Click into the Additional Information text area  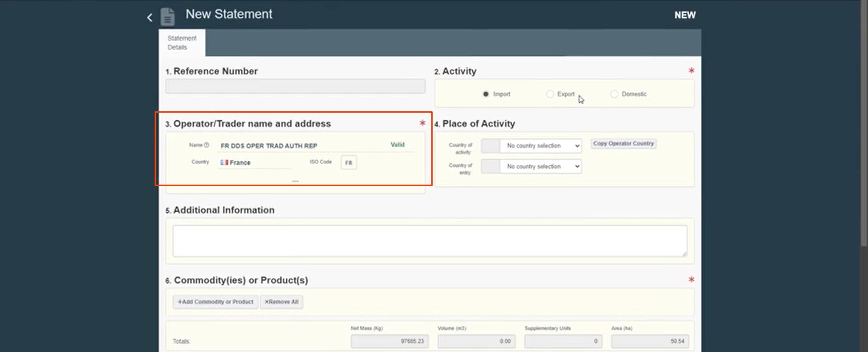(x=429, y=241)
